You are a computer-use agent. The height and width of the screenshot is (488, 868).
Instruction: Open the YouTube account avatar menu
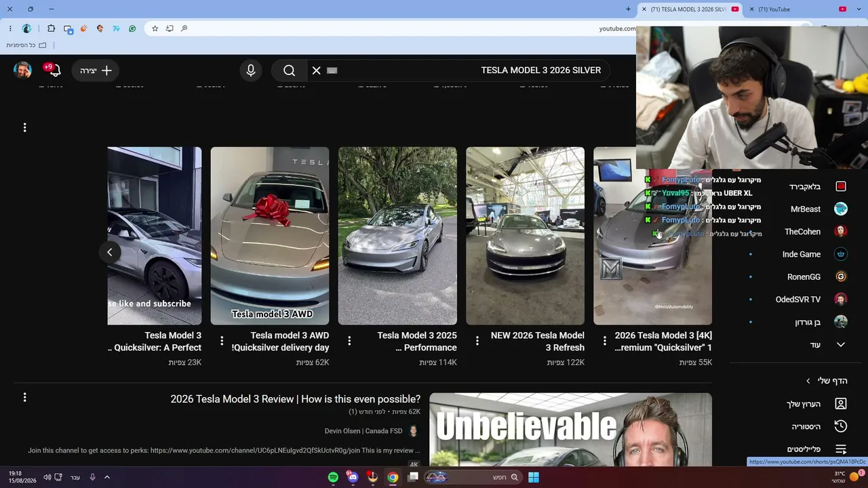22,70
